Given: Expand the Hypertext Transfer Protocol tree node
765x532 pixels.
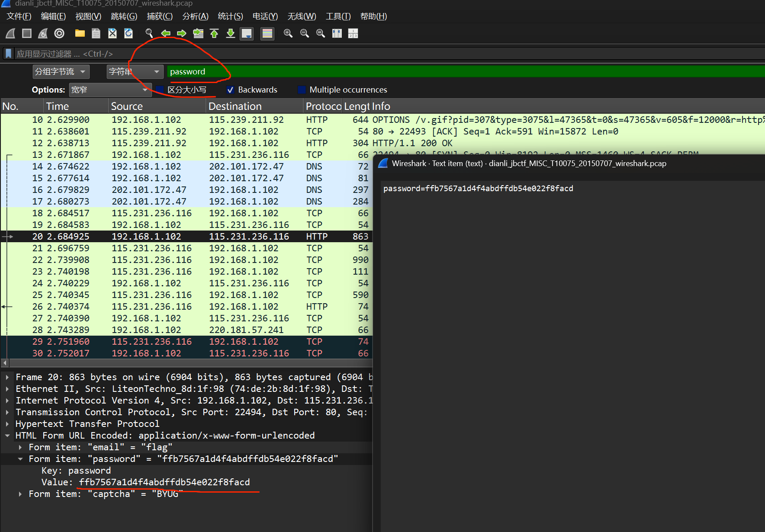Looking at the screenshot, I should point(7,424).
